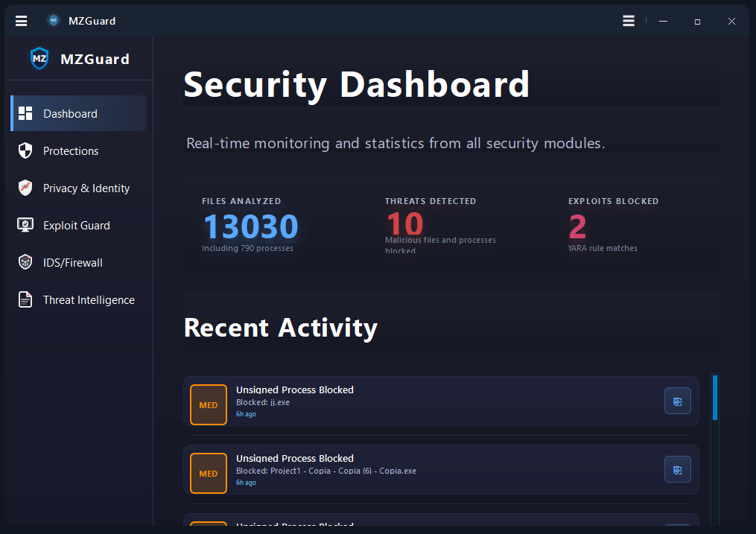Click the Recent Activity scrollbar thumb

(x=715, y=398)
